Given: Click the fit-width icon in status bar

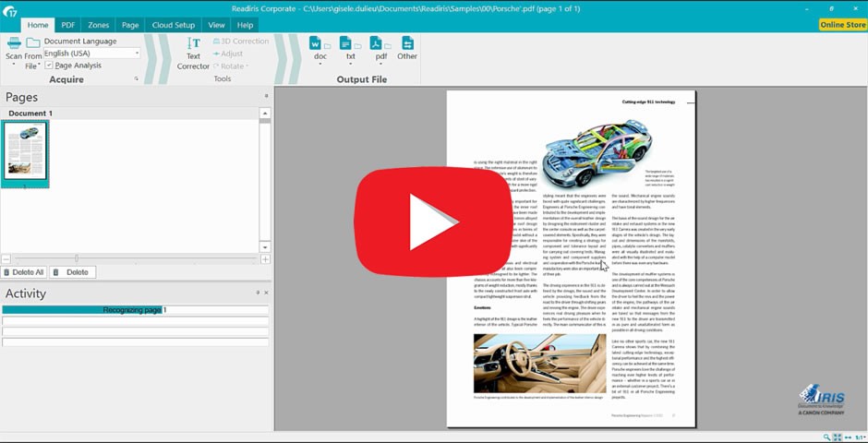Looking at the screenshot, I should point(848,437).
